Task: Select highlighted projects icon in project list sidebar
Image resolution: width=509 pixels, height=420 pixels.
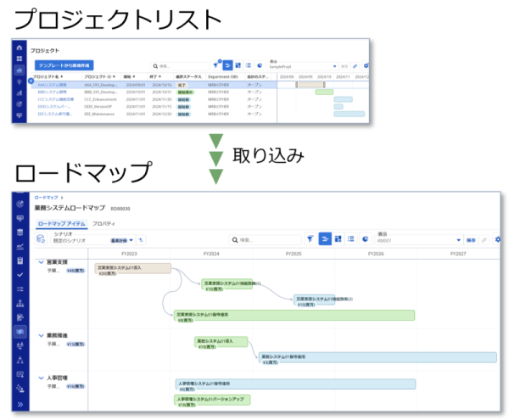Action: pos(20,70)
